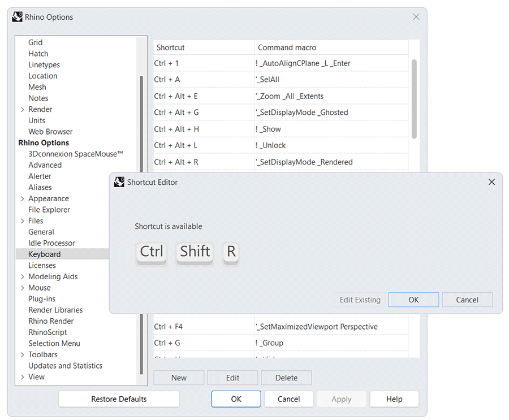Select the Units settings item
The width and height of the screenshot is (509, 420).
pyautogui.click(x=37, y=121)
